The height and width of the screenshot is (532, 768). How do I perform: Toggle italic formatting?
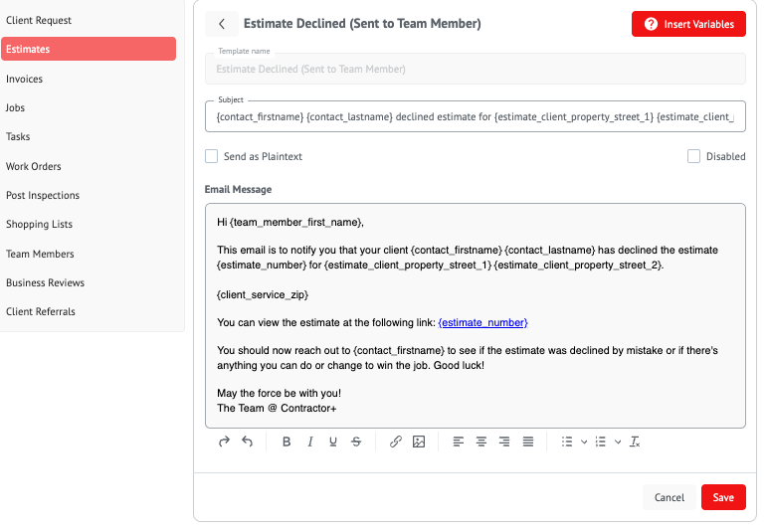coord(310,442)
